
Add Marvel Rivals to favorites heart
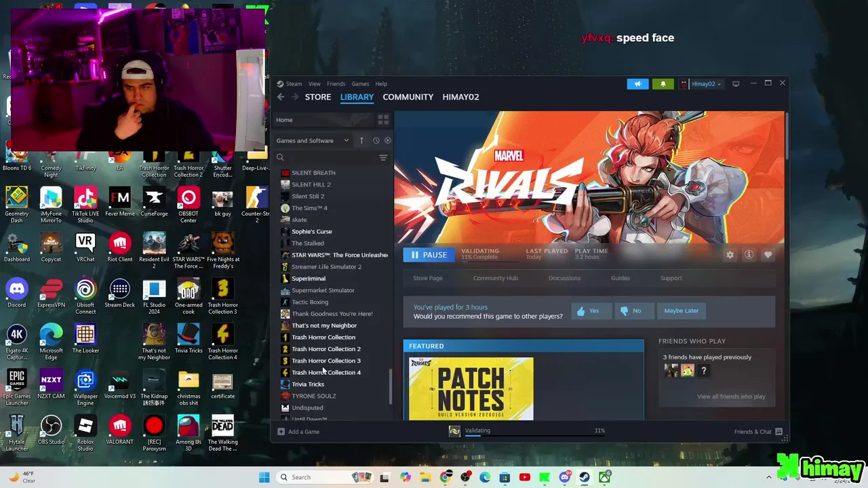coord(768,255)
